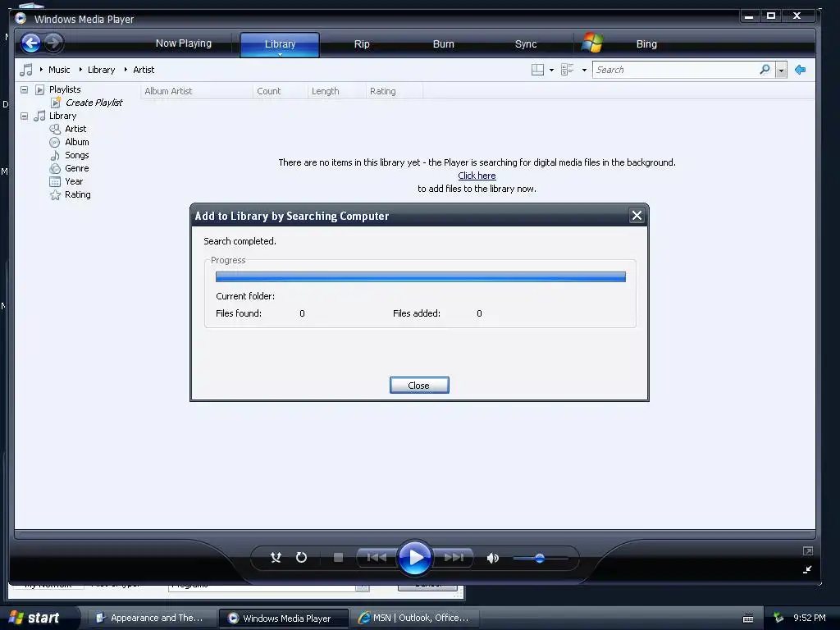Screen dimensions: 840x630
Task: Select Genre in the library tree
Action: (76, 168)
